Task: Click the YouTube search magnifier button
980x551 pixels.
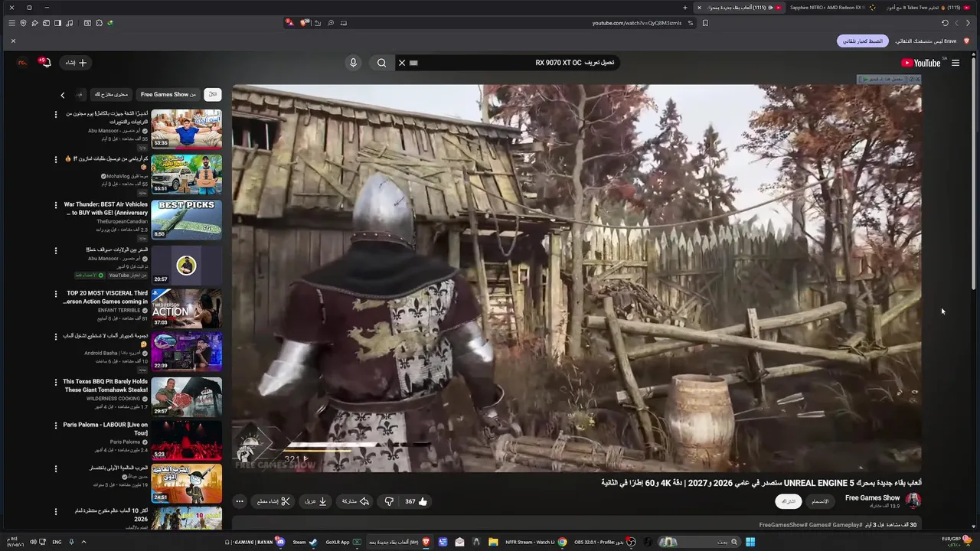Action: [381, 63]
